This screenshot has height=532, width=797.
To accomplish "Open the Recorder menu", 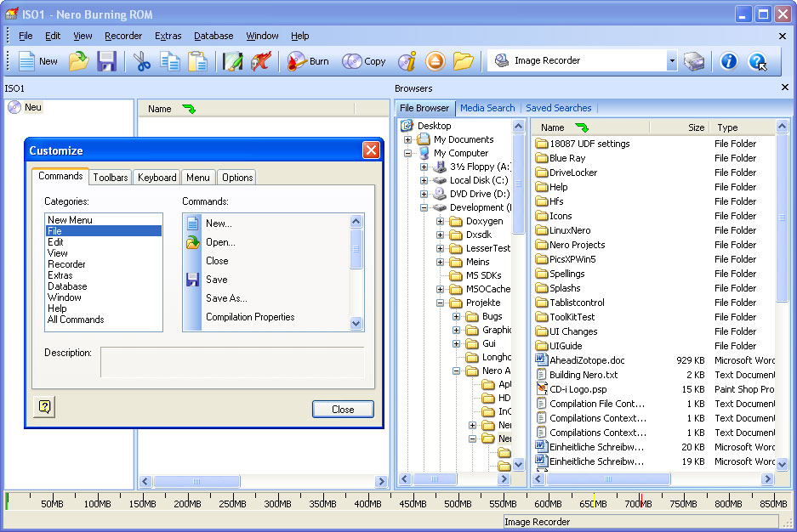I will pos(123,36).
